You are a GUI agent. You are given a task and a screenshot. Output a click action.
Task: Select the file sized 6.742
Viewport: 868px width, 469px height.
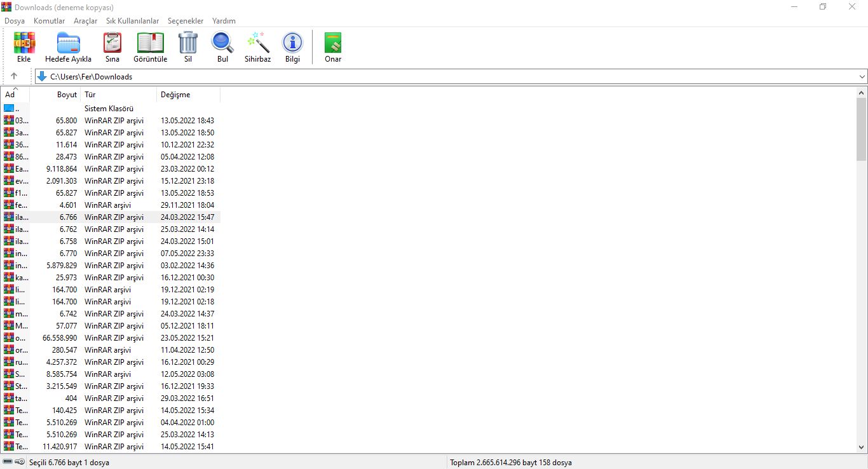(x=111, y=314)
